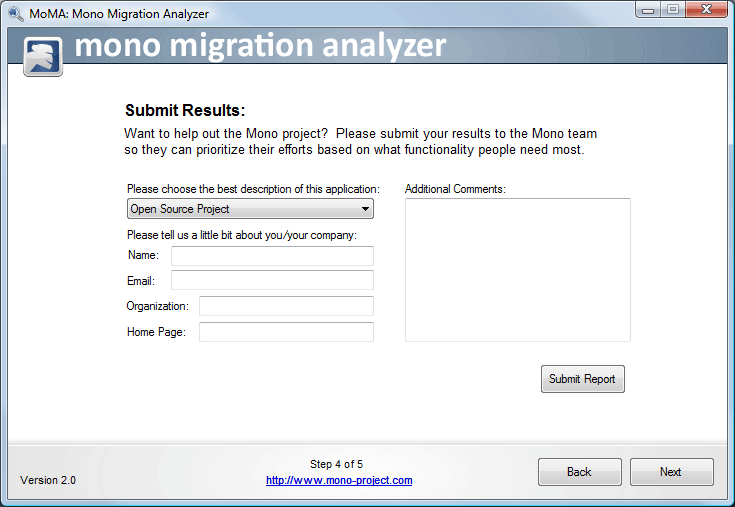735x507 pixels.
Task: Click the mono migration analyzer banner title
Action: click(x=260, y=46)
